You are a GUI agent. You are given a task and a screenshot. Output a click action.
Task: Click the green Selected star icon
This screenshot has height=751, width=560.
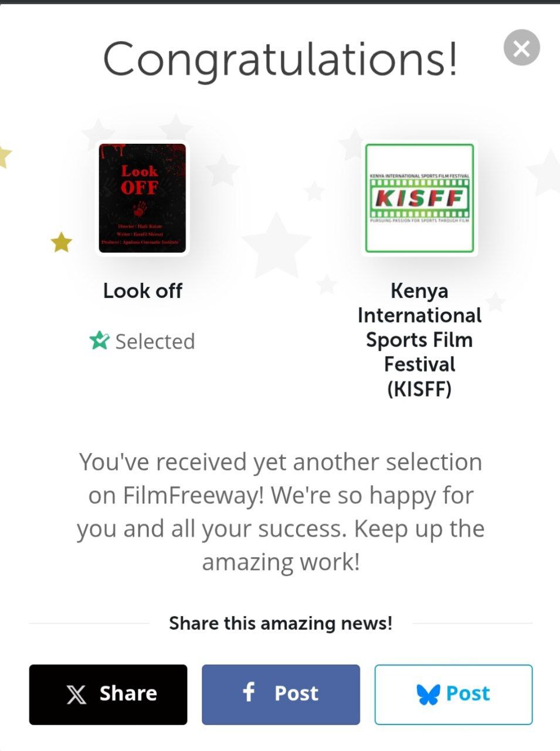99,341
